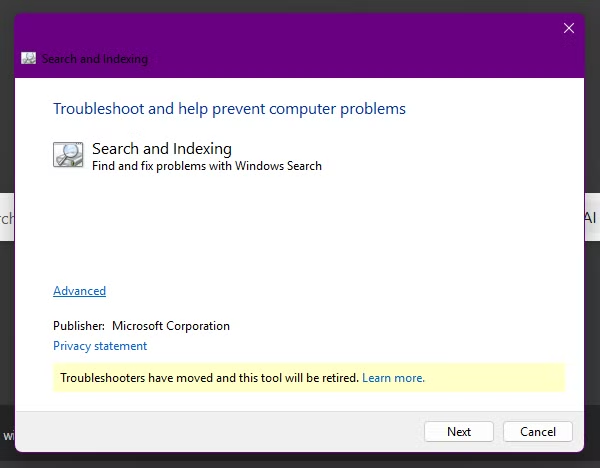Image resolution: width=600 pixels, height=468 pixels.
Task: Click the yellow troubleshooters retired notice text
Action: coord(209,378)
